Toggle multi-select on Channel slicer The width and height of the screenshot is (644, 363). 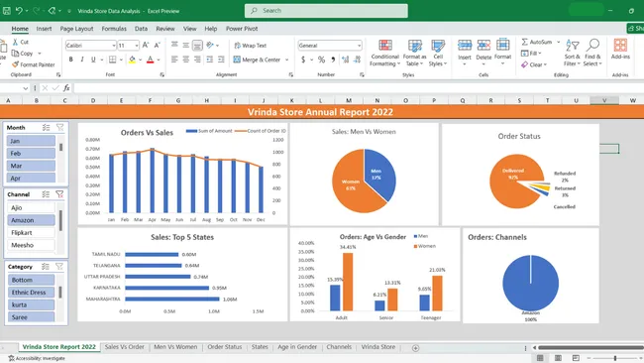(x=46, y=194)
